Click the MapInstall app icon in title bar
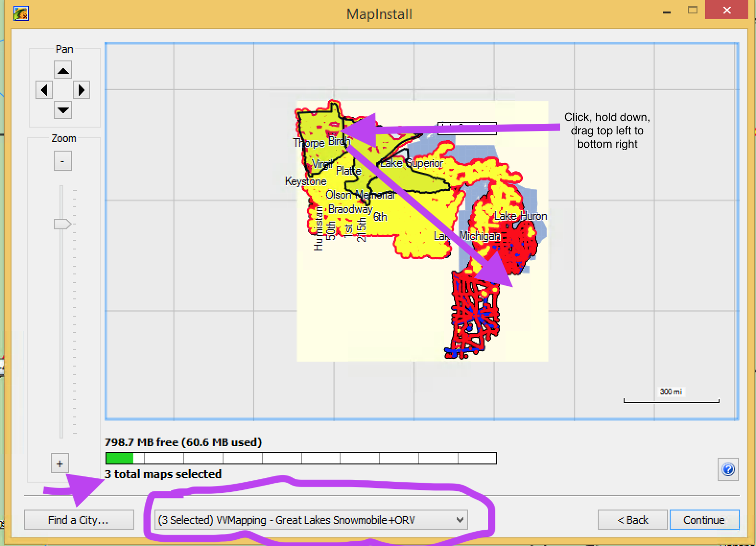 coord(21,13)
